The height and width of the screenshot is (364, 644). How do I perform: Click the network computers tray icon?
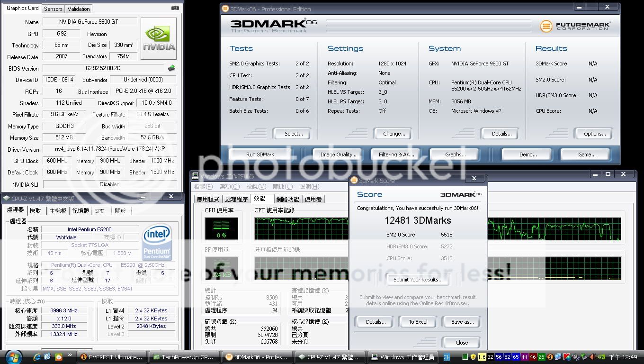559,357
